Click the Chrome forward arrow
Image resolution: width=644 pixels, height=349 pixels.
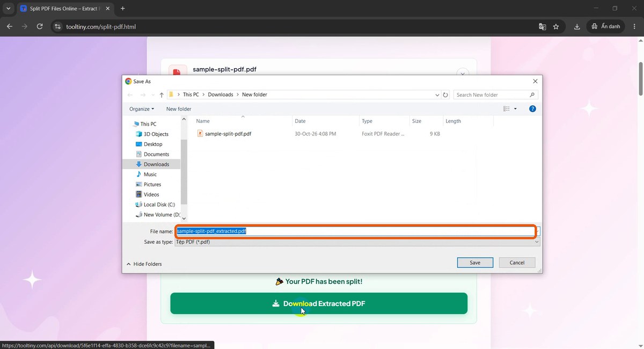[x=24, y=26]
